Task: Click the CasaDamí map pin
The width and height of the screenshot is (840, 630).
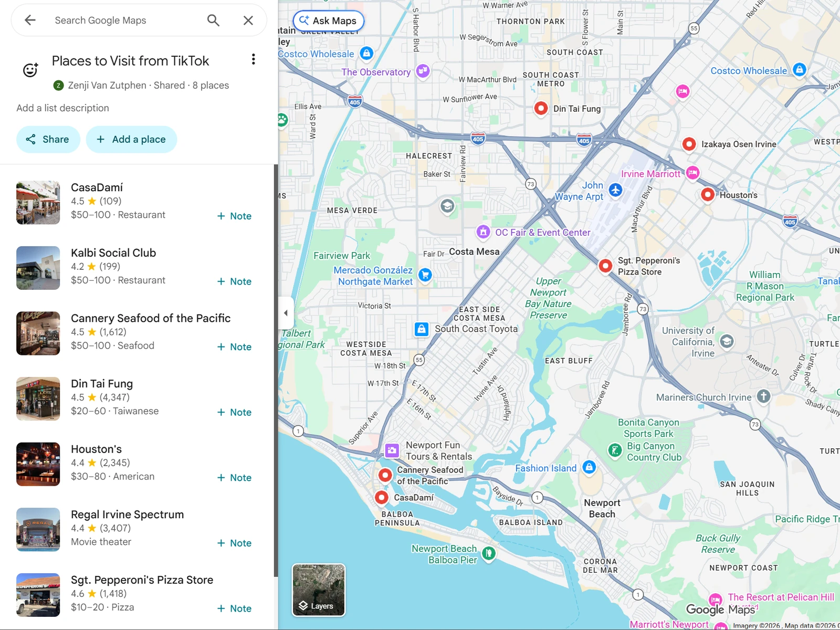Action: pyautogui.click(x=382, y=497)
